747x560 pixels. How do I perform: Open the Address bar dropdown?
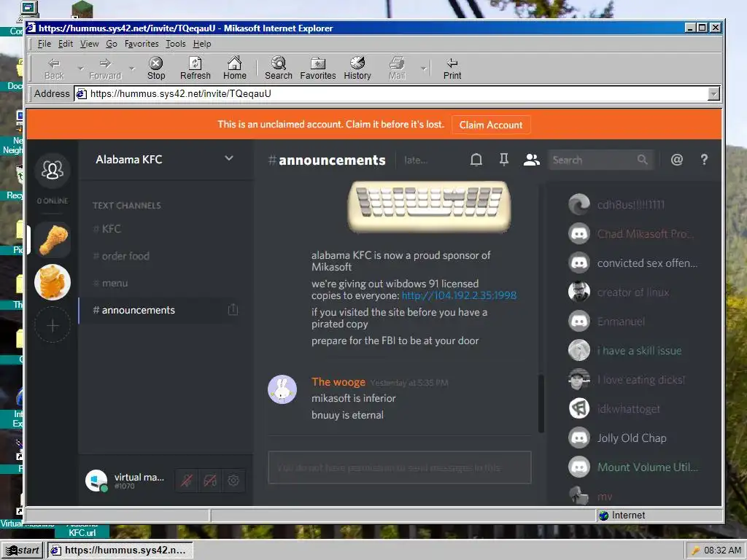click(x=713, y=94)
